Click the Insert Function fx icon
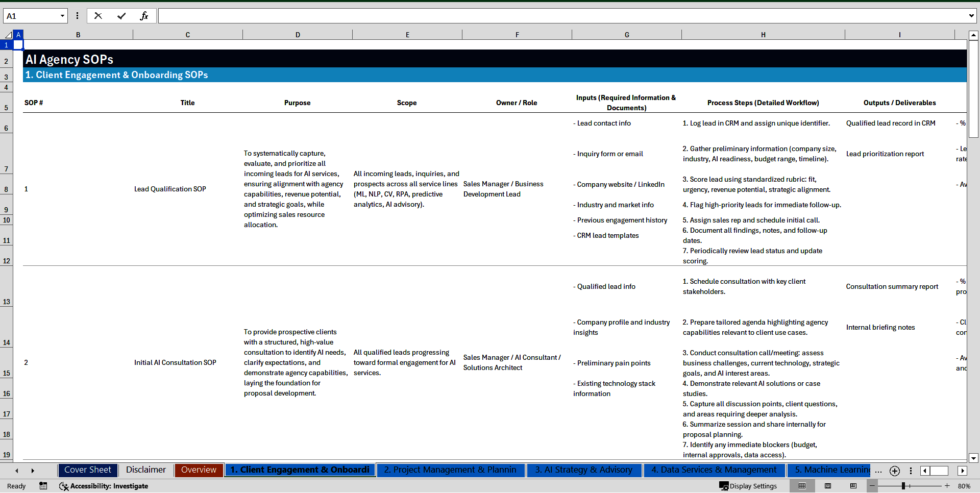 point(145,15)
